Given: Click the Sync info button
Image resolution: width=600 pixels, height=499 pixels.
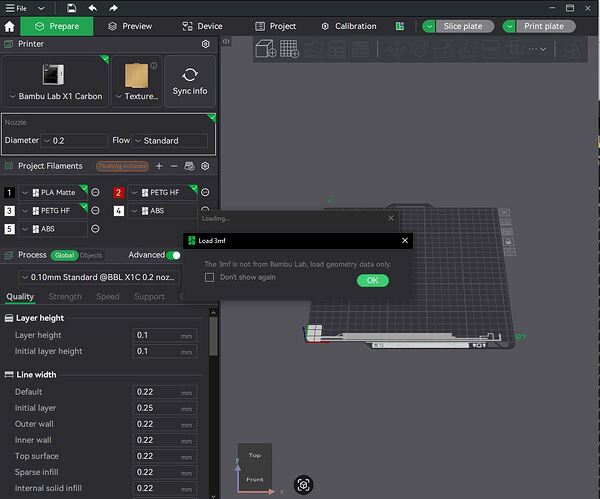Looking at the screenshot, I should point(190,81).
